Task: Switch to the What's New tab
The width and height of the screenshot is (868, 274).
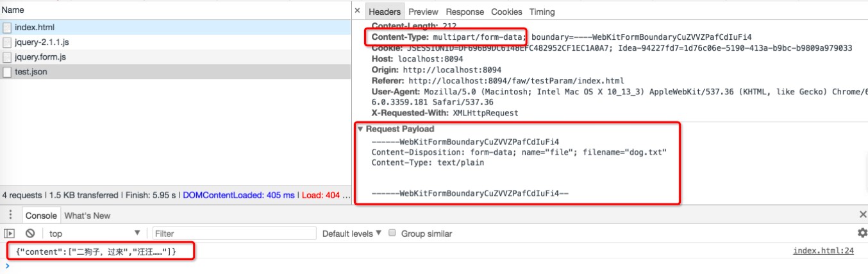Action: 87,216
